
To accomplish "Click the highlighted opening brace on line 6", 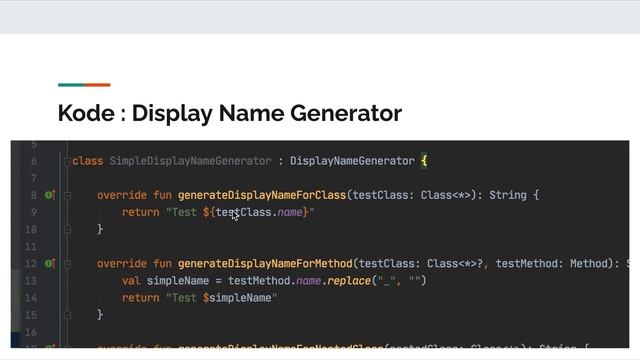I will tap(424, 161).
